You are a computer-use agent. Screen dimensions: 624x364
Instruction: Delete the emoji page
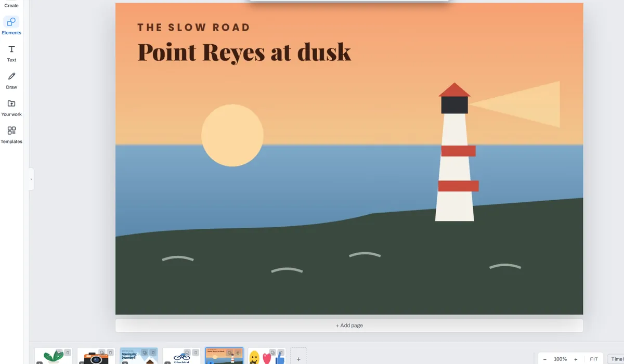click(x=281, y=353)
